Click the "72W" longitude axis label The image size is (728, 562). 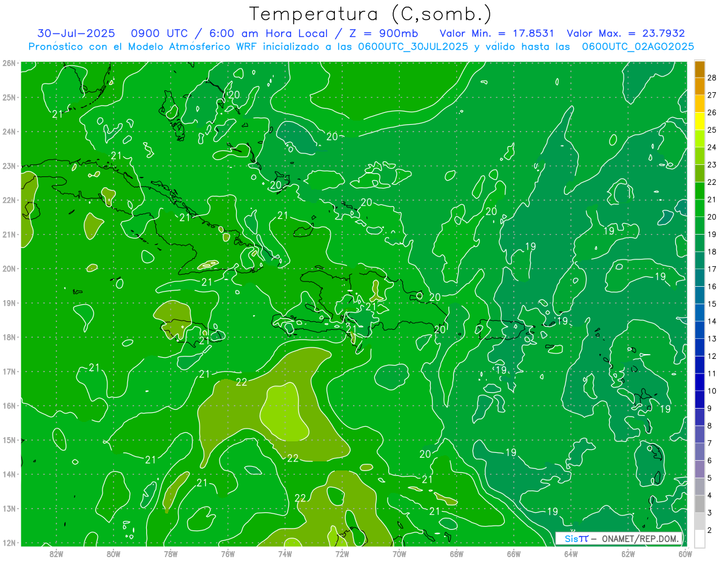click(342, 554)
